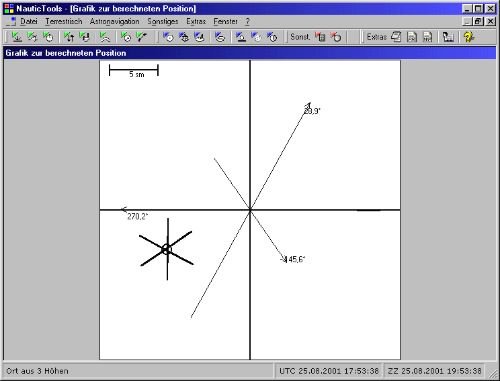Open the Datei menu
The image size is (500, 381).
coord(29,21)
